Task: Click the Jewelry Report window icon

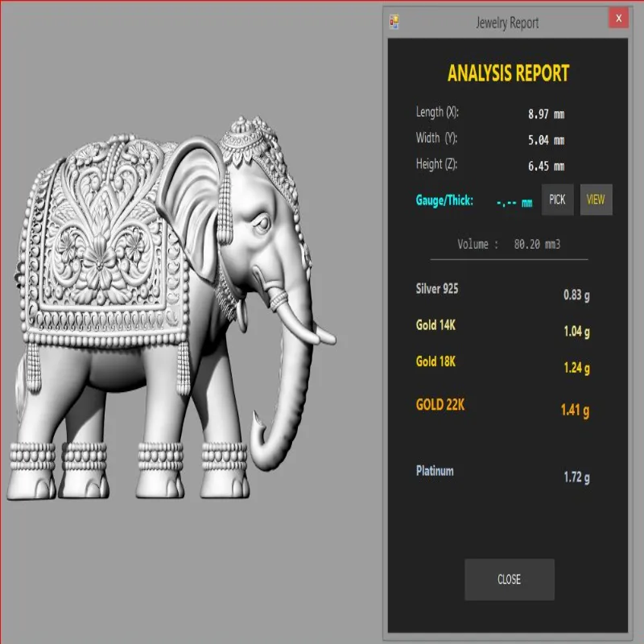Action: (x=394, y=22)
